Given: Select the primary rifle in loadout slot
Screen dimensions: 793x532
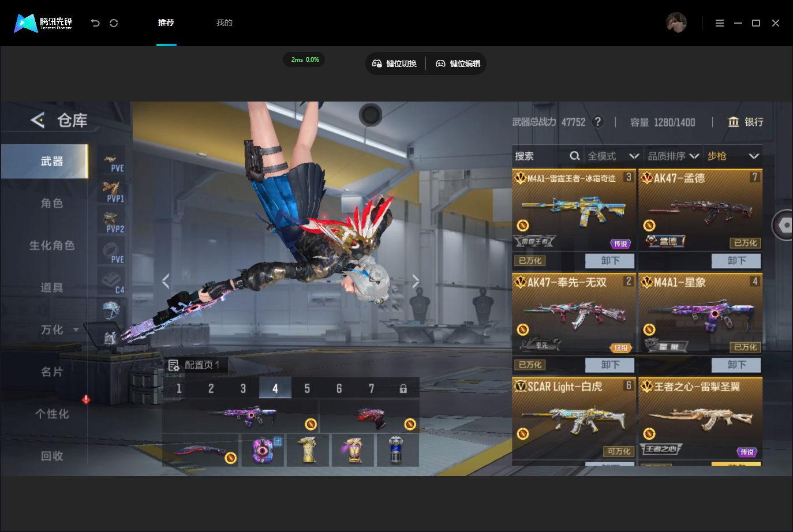Looking at the screenshot, I should [x=241, y=416].
